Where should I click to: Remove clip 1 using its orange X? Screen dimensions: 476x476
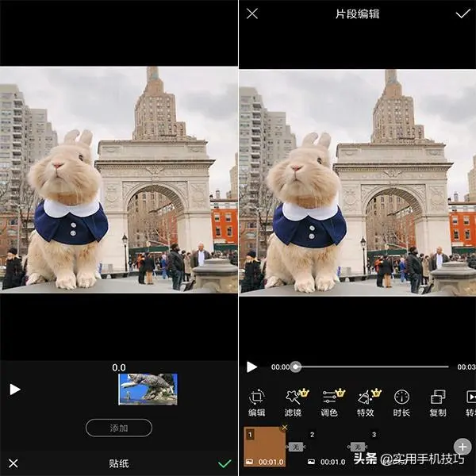pyautogui.click(x=285, y=428)
